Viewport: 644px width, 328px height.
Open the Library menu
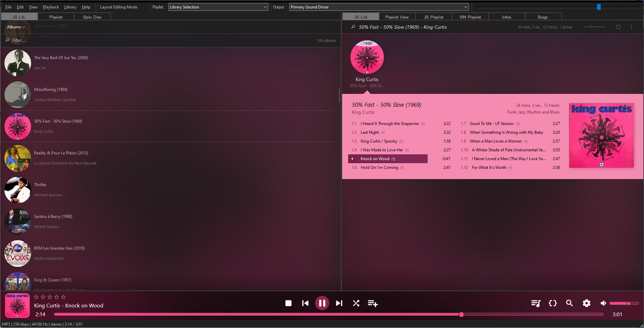click(70, 7)
